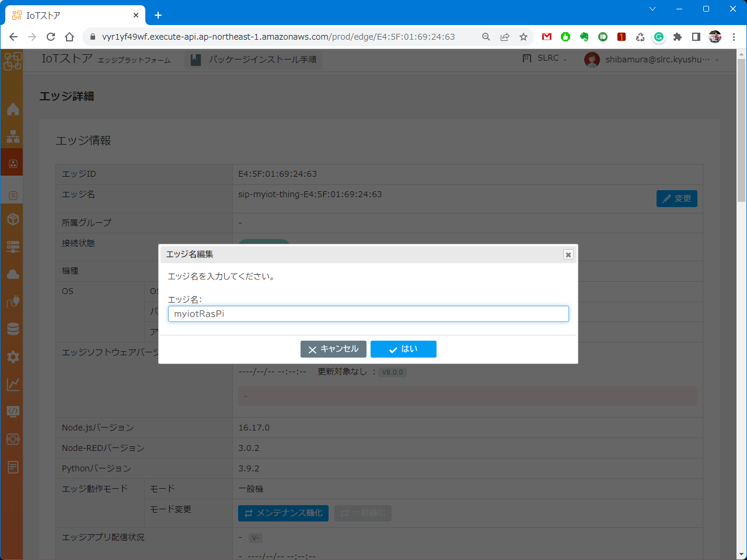Viewport: 747px width, 560px height.
Task: Open the Chrome profile avatar
Action: [x=715, y=37]
